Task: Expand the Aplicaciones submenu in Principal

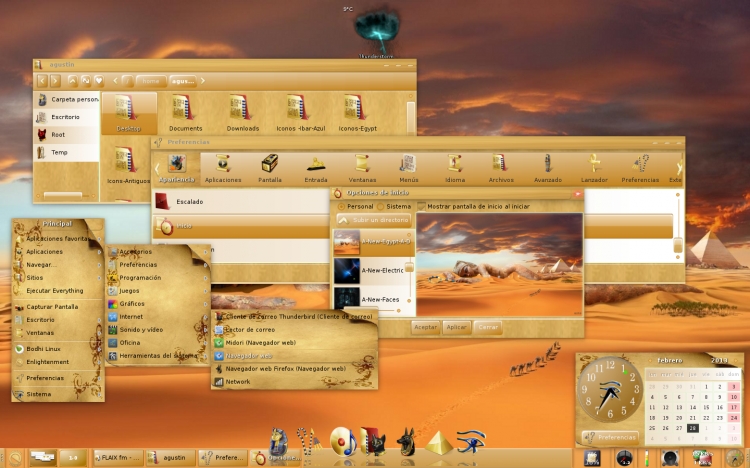Action: tap(58, 251)
